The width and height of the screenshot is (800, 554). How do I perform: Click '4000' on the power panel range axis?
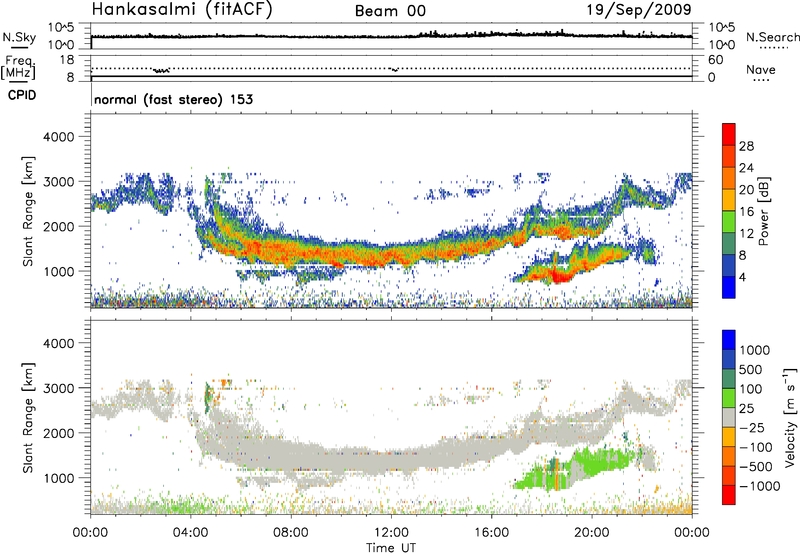tap(58, 137)
